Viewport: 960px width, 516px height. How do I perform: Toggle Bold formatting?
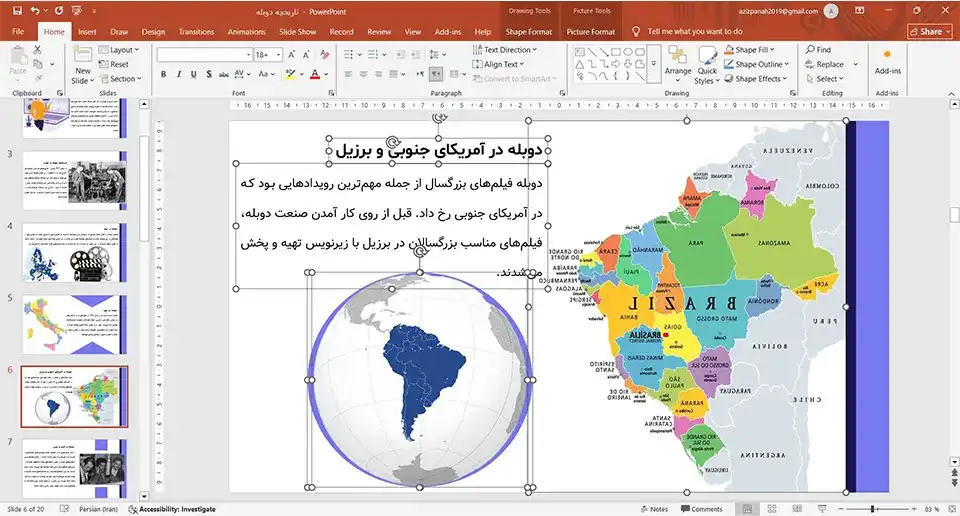click(163, 74)
